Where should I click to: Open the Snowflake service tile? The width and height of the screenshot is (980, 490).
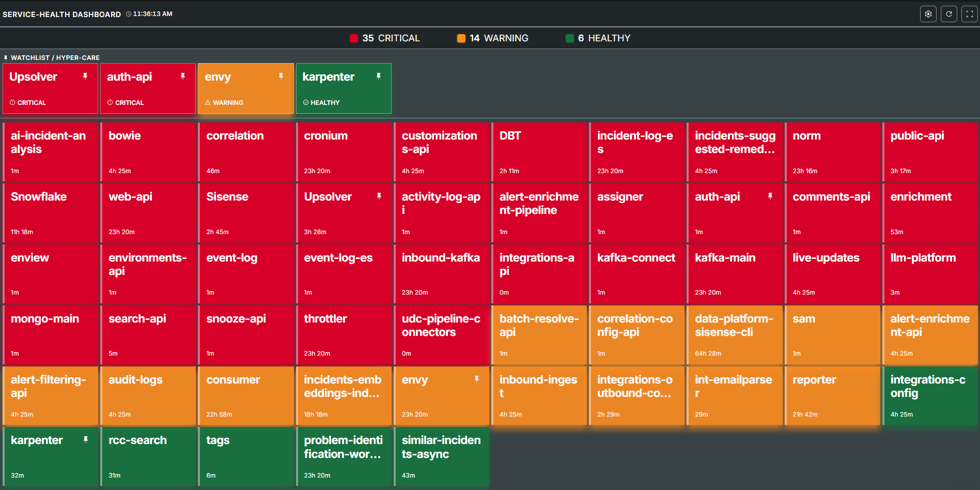click(50, 213)
